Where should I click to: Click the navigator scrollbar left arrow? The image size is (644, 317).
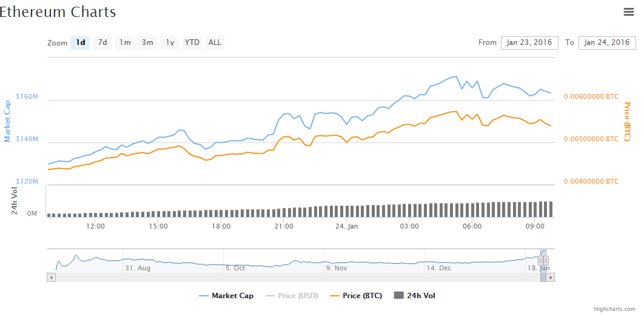click(x=51, y=277)
